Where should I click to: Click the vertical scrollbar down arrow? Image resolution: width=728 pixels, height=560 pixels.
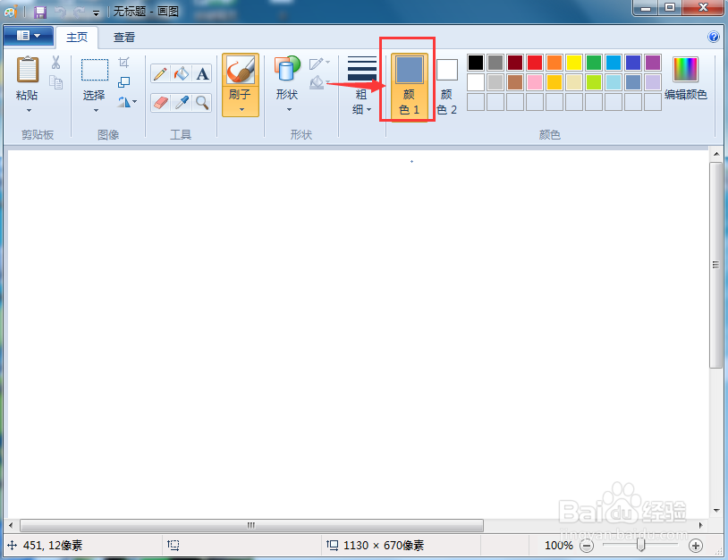tap(716, 510)
